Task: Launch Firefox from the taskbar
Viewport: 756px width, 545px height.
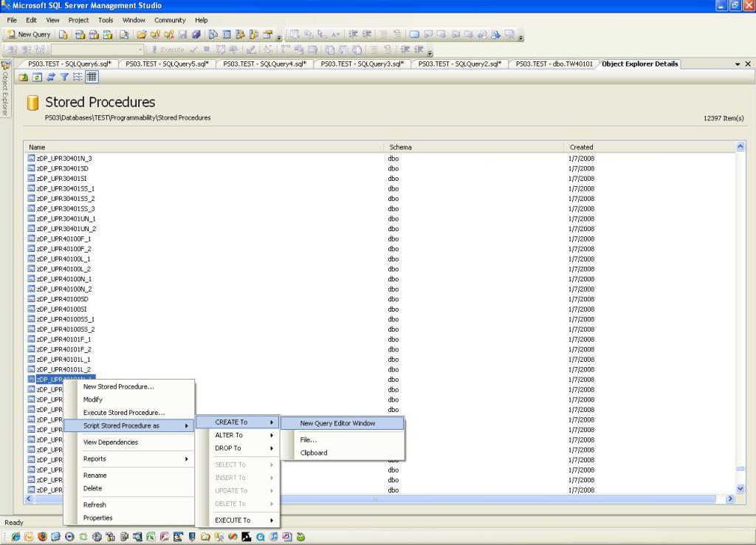Action: (x=42, y=536)
